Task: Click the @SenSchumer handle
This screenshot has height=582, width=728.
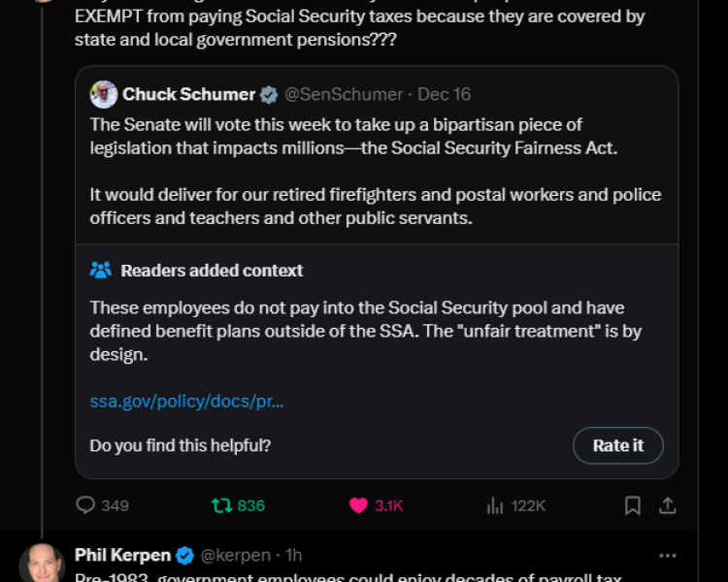Action: tap(344, 94)
